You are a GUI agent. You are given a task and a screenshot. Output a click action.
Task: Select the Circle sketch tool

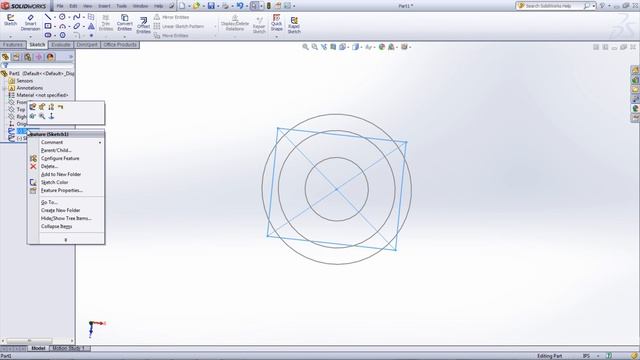click(x=62, y=17)
